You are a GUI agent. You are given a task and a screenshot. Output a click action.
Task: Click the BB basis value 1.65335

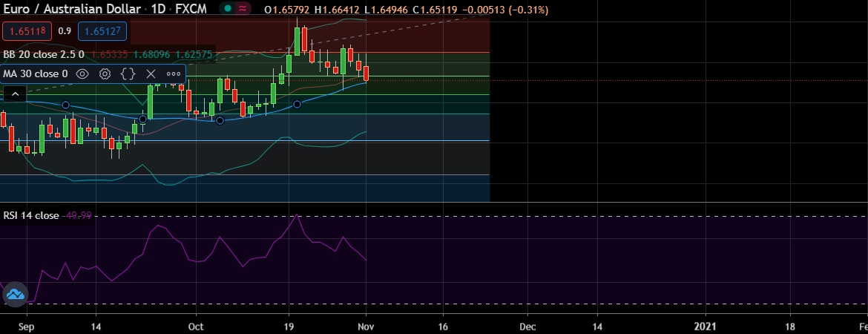tap(110, 54)
